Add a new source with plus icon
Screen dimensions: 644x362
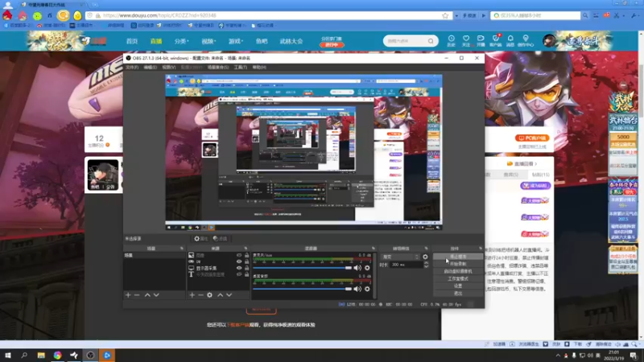coord(192,294)
